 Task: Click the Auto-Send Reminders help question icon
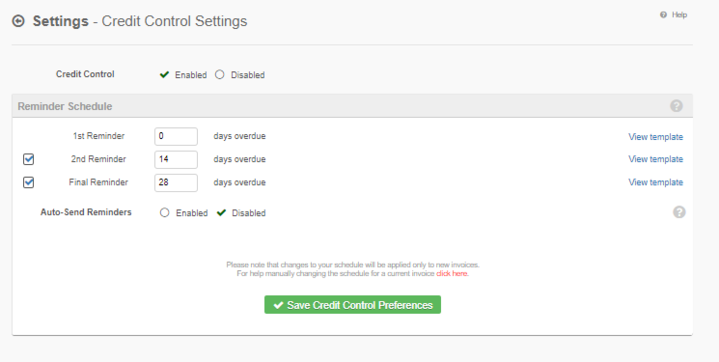click(x=679, y=212)
